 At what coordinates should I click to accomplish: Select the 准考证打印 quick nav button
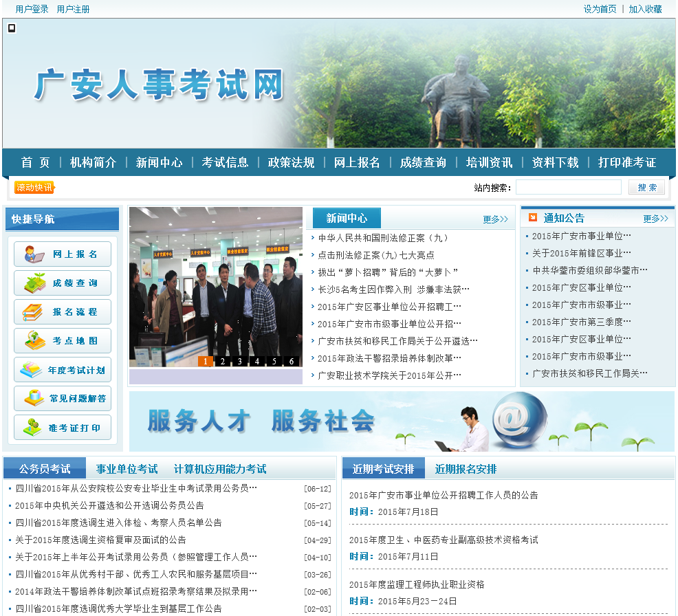coord(63,428)
